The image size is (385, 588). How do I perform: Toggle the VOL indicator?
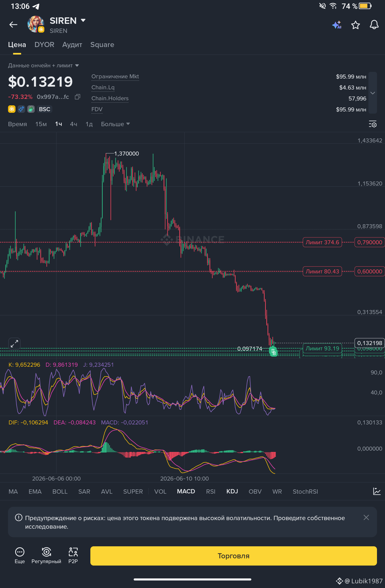[x=160, y=492]
